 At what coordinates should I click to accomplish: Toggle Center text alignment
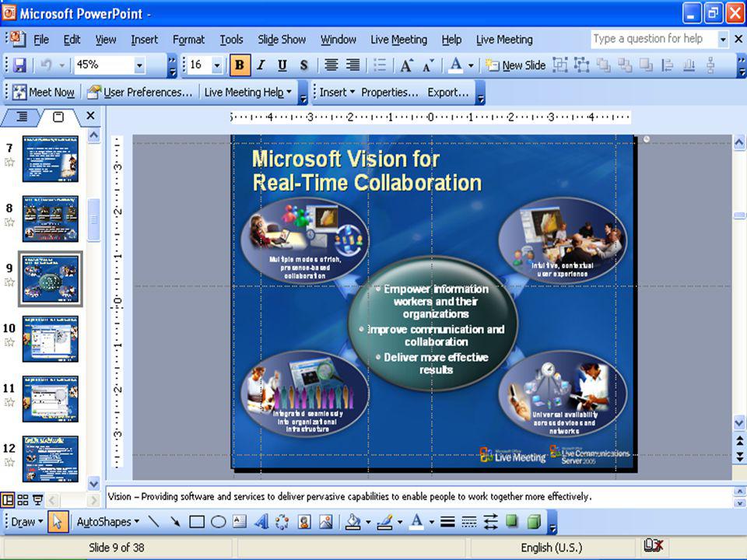coord(331,65)
